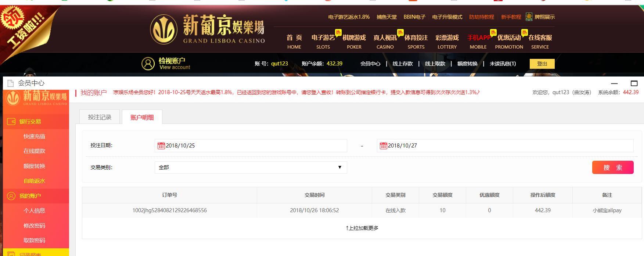Click order number 1002jhg5284082129226468556
The width and height of the screenshot is (644, 256).
click(x=169, y=210)
